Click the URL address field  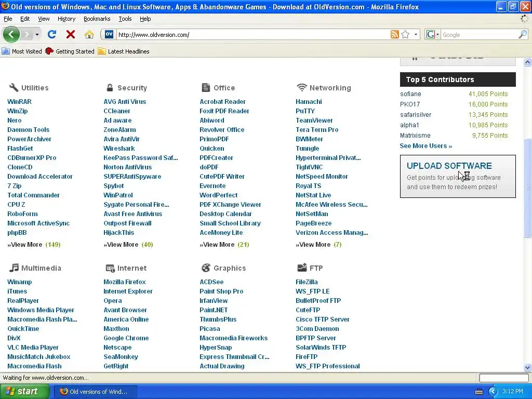click(252, 35)
